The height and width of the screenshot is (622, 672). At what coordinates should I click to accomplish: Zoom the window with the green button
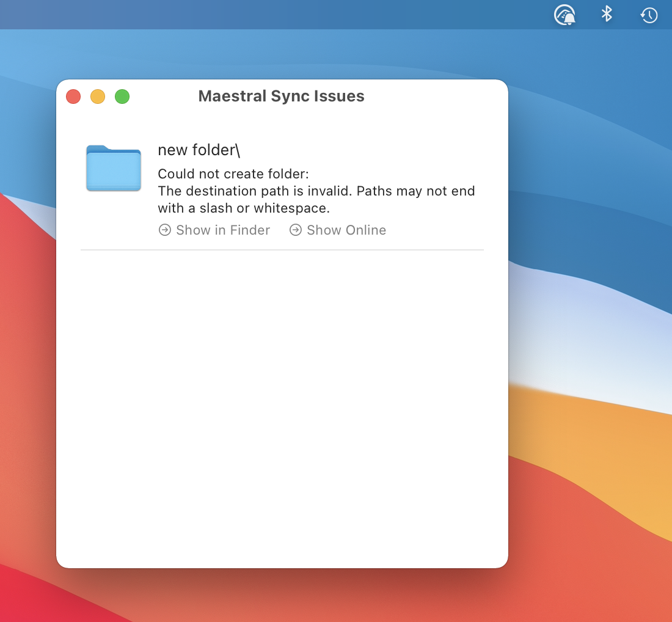122,97
